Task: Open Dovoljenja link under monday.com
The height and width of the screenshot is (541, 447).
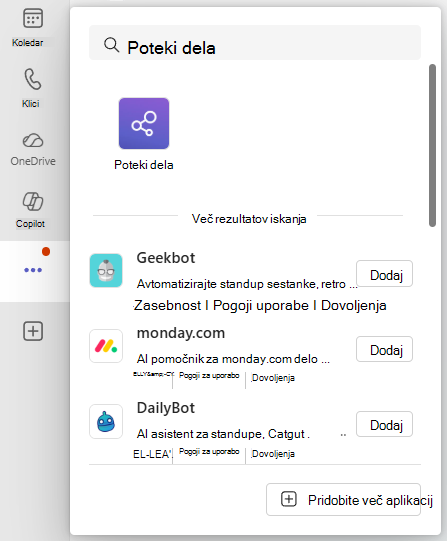Action: click(273, 378)
